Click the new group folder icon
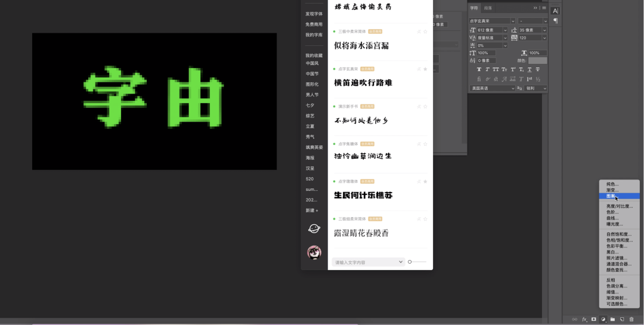This screenshot has width=644, height=325. 612,320
